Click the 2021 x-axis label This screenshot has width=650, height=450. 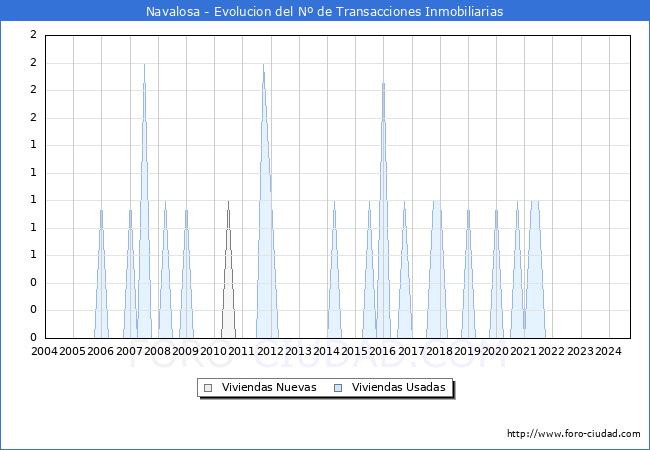click(x=524, y=351)
